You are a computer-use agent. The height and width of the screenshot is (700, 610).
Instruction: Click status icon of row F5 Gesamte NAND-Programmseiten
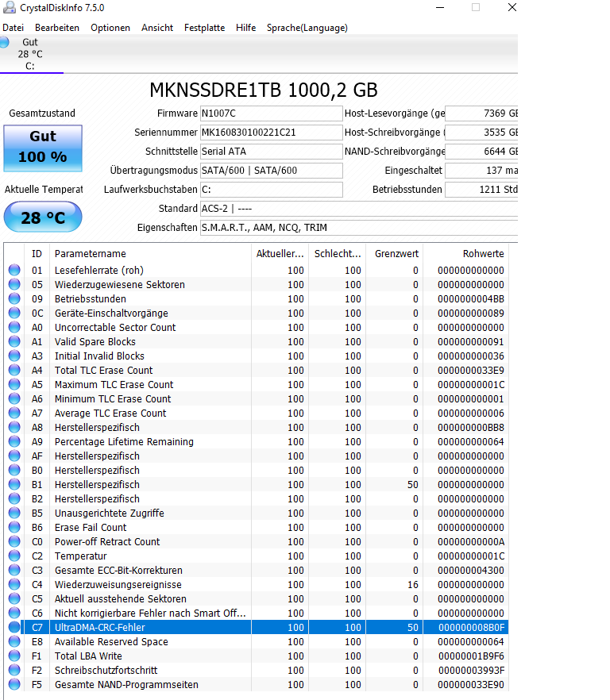14,684
